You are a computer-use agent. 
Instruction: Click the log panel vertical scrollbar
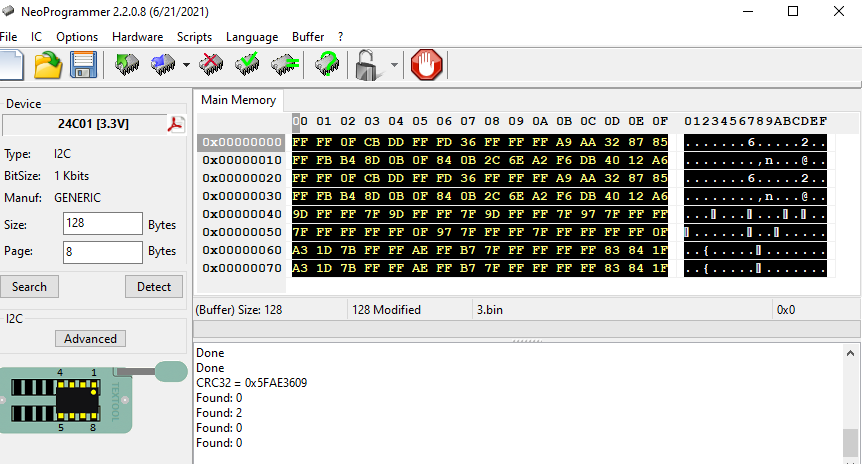pyautogui.click(x=850, y=400)
